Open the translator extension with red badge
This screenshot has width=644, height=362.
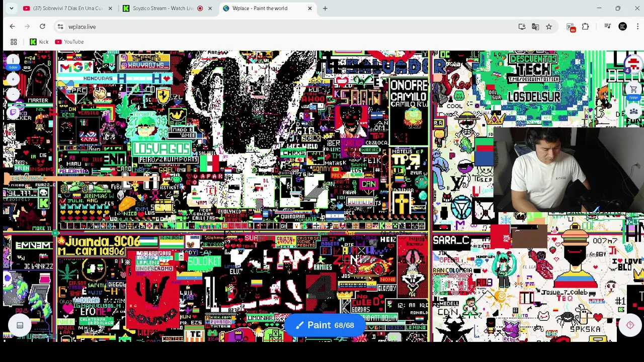(571, 27)
